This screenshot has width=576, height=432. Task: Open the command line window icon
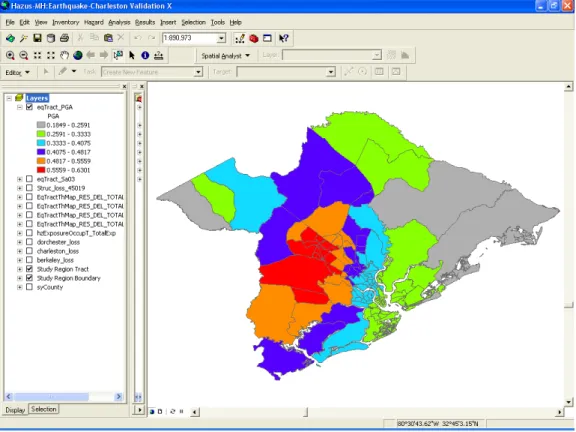(267, 38)
